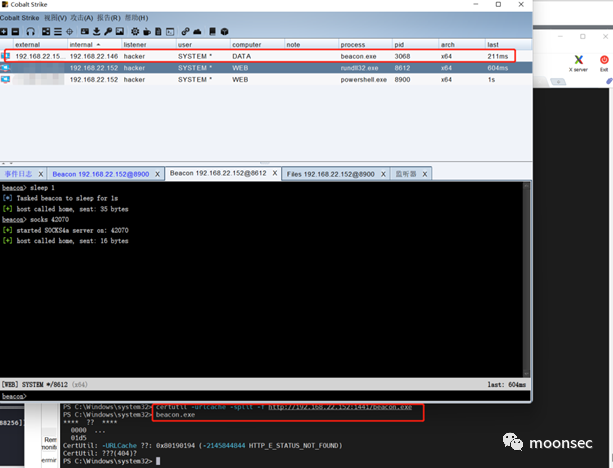The height and width of the screenshot is (468, 613).
Task: Click the beacon icon for DATA row
Action: pyautogui.click(x=5, y=56)
